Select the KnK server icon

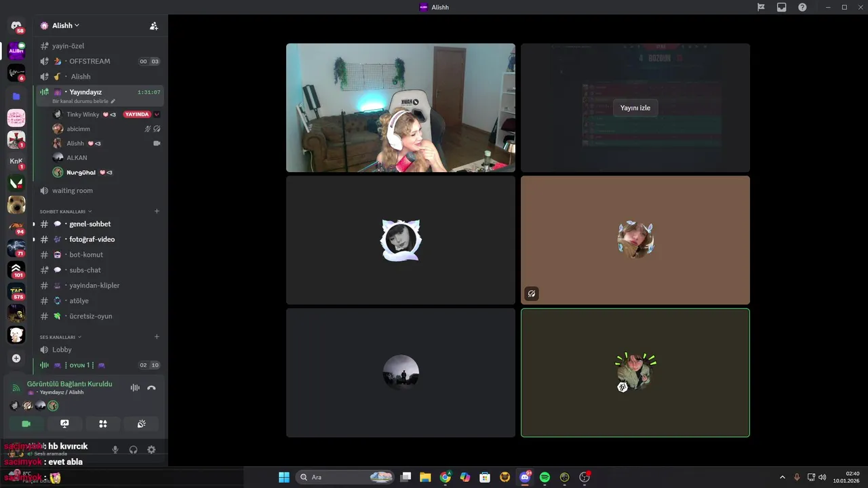click(16, 161)
